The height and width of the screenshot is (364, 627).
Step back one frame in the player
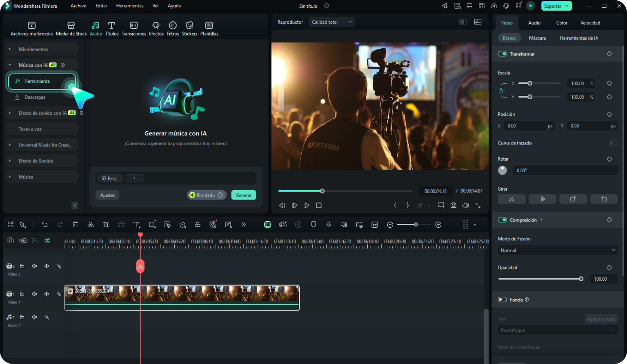[x=282, y=205]
